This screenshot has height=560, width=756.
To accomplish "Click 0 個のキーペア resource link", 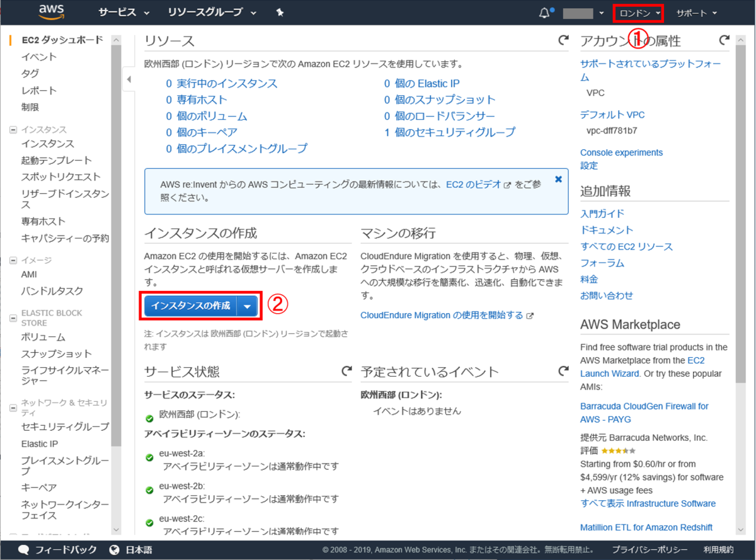I will pyautogui.click(x=202, y=132).
